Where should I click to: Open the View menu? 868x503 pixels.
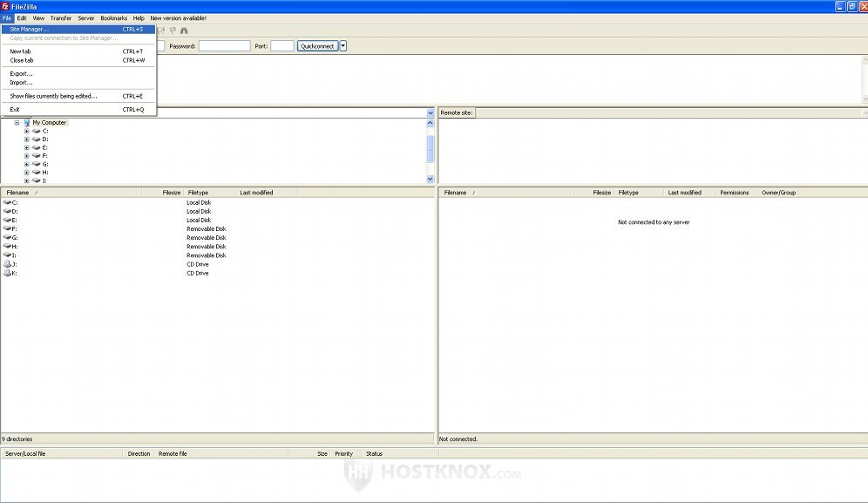click(38, 18)
